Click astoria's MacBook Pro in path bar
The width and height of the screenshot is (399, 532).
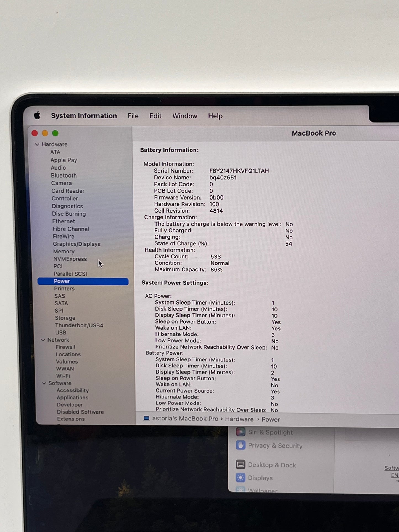point(185,419)
